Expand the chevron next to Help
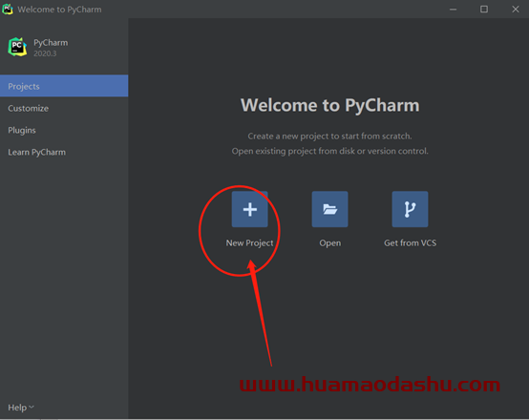The image size is (529, 420). coord(32,408)
